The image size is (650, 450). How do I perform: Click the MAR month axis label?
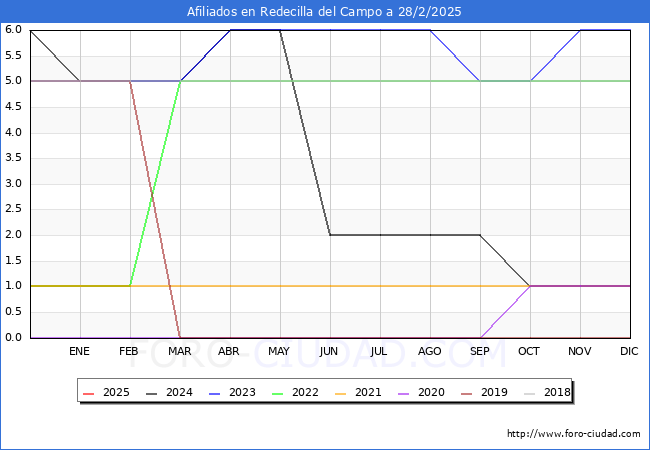point(179,351)
